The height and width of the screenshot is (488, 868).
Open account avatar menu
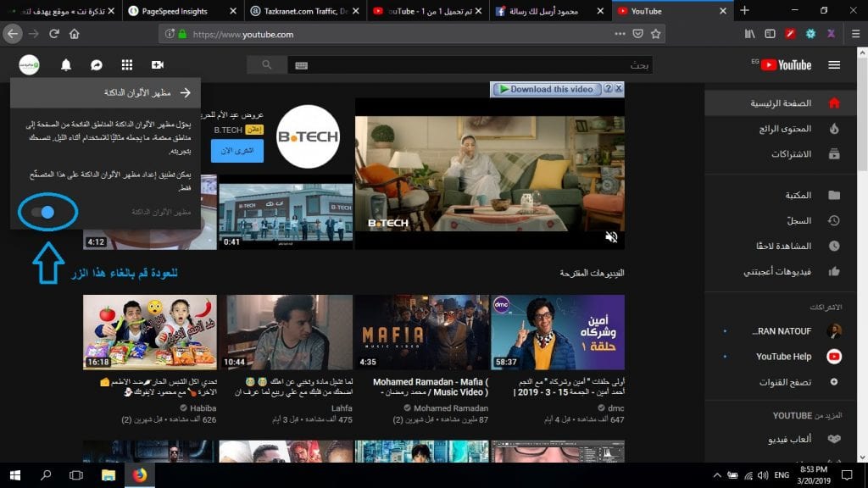pyautogui.click(x=30, y=64)
